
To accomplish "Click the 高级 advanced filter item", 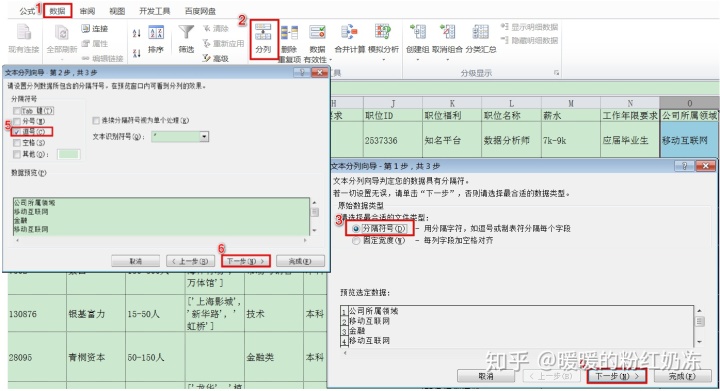I will [216, 58].
